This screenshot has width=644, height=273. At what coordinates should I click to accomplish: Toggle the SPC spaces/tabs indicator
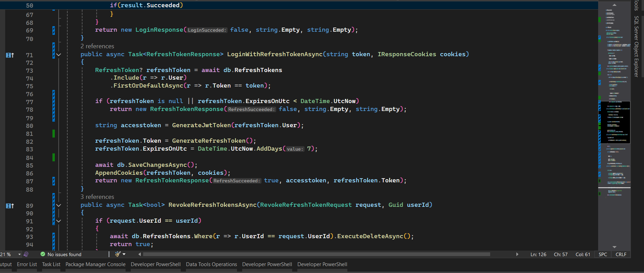point(603,254)
